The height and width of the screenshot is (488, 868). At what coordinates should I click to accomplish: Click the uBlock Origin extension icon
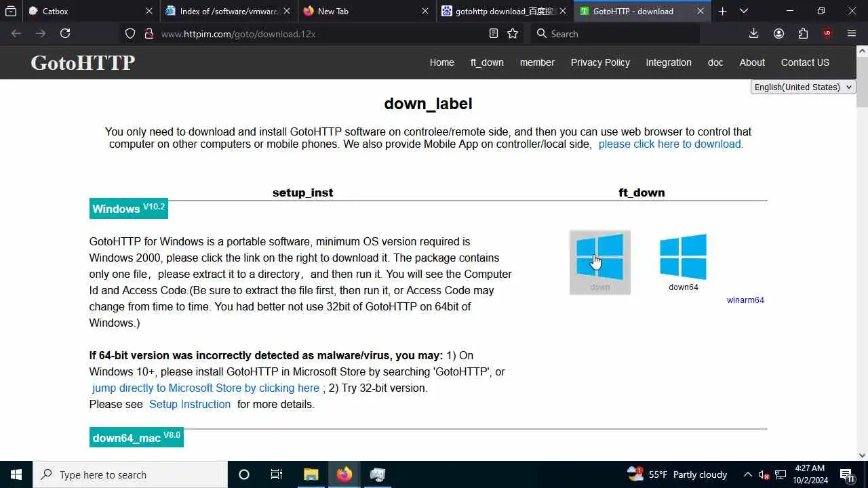827,33
